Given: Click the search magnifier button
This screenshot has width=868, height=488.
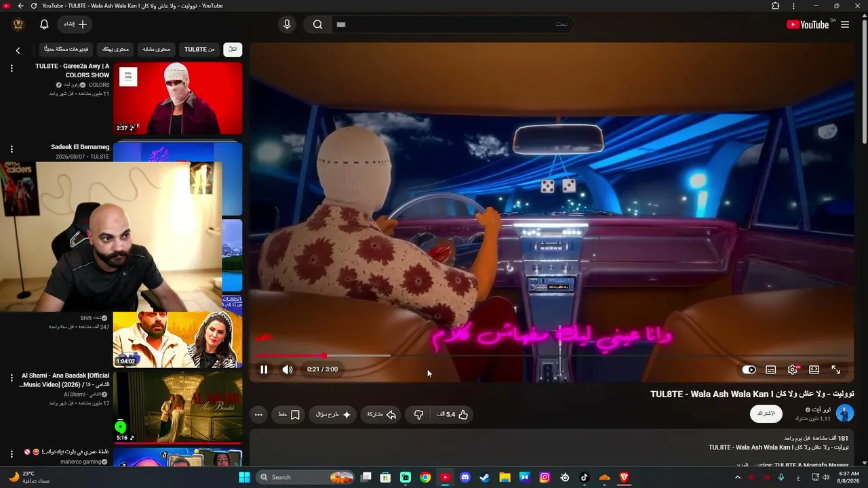Looking at the screenshot, I should click(x=317, y=24).
